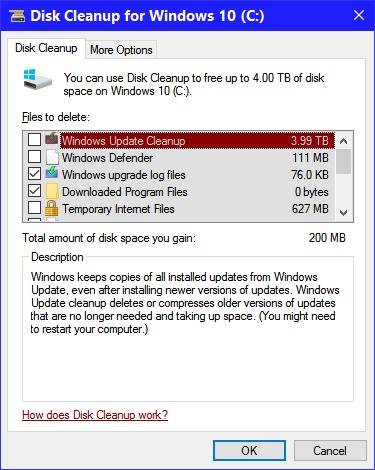Uncheck the Downloaded Program Files checkbox
The image size is (375, 470).
tap(34, 191)
